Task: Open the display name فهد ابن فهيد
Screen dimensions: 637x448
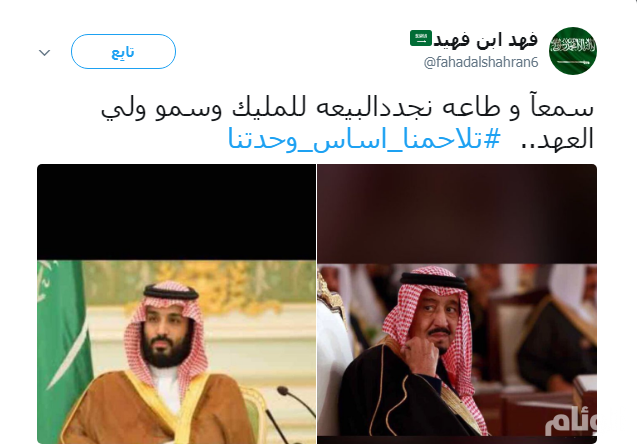Action: pyautogui.click(x=485, y=39)
